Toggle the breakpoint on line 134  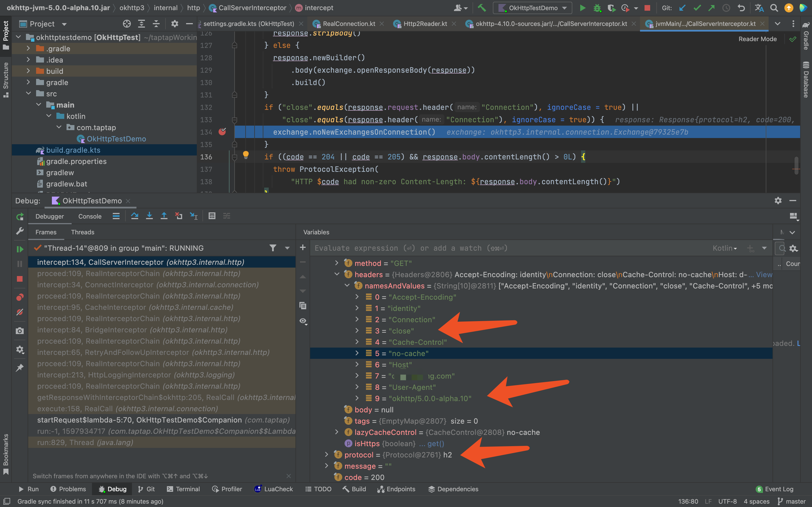pos(222,132)
